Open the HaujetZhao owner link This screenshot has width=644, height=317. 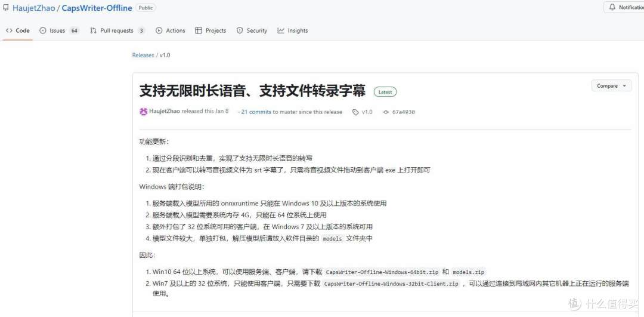tap(33, 8)
